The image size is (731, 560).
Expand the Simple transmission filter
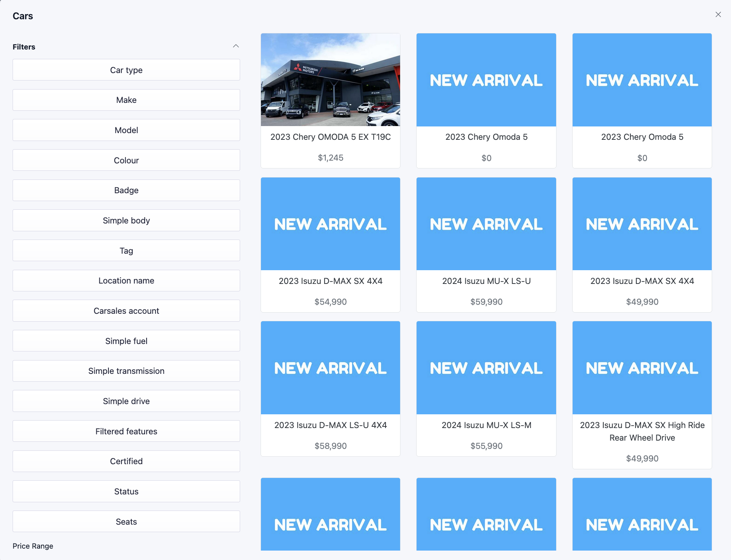(126, 371)
